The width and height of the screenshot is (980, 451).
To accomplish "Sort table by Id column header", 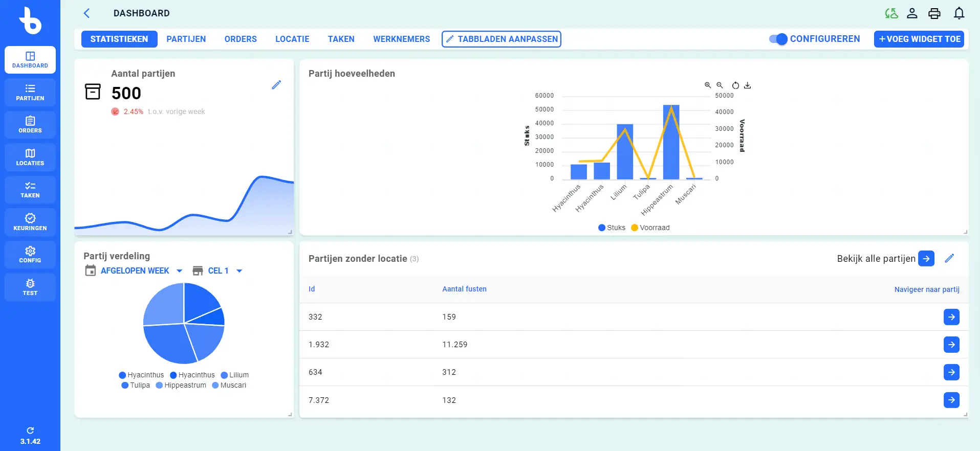I will tap(312, 289).
